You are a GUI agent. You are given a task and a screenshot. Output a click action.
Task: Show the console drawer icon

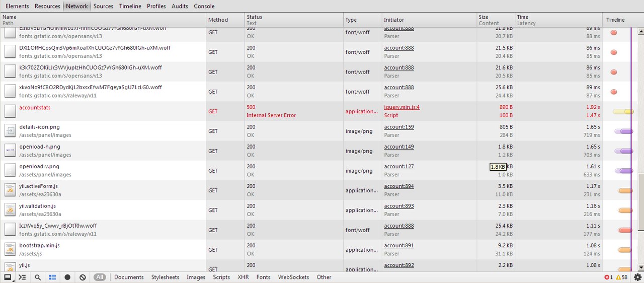(22, 277)
